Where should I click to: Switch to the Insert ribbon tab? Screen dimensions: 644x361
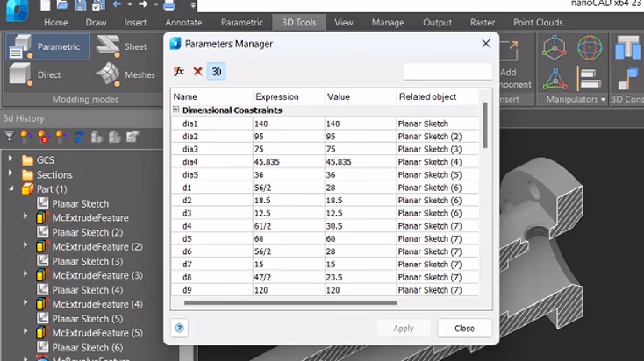click(135, 23)
